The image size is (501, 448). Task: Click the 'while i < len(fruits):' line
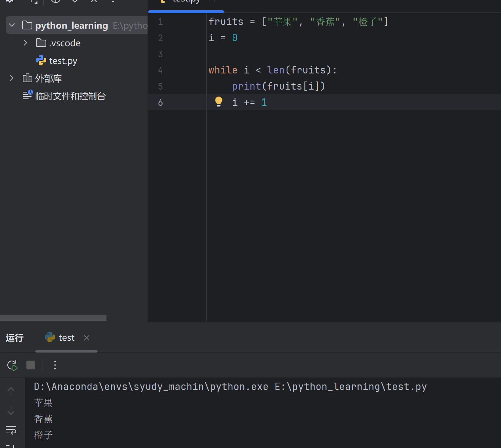(x=273, y=70)
